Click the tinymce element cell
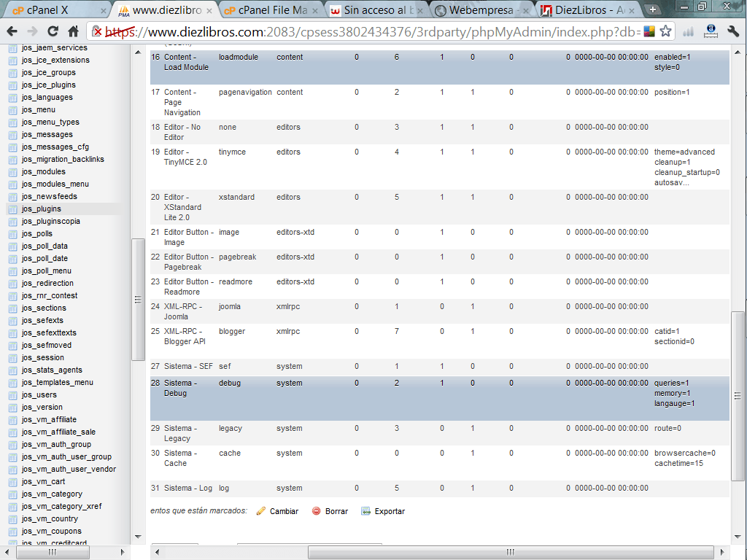This screenshot has width=747, height=560. [232, 152]
